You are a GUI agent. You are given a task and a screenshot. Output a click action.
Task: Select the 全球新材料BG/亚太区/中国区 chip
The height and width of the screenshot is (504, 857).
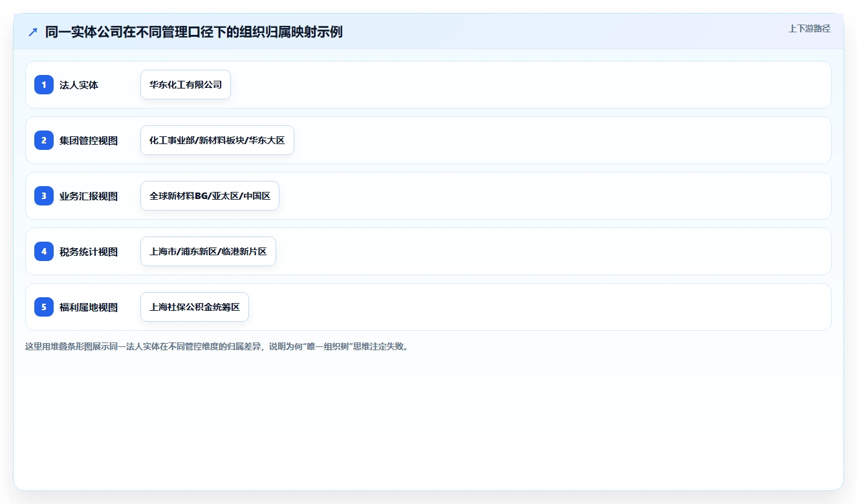click(210, 196)
